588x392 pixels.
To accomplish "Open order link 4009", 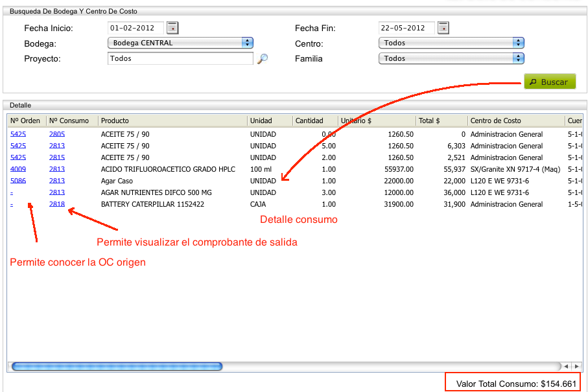I will click(x=18, y=169).
